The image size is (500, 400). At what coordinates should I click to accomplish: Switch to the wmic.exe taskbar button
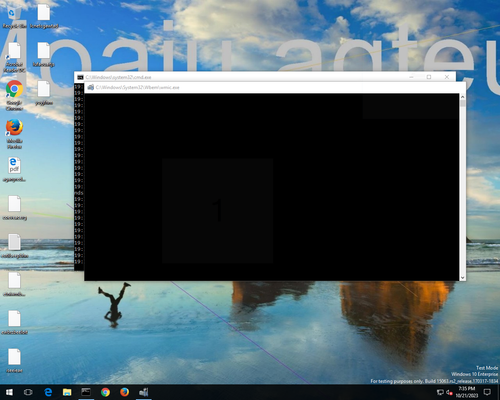[x=144, y=392]
